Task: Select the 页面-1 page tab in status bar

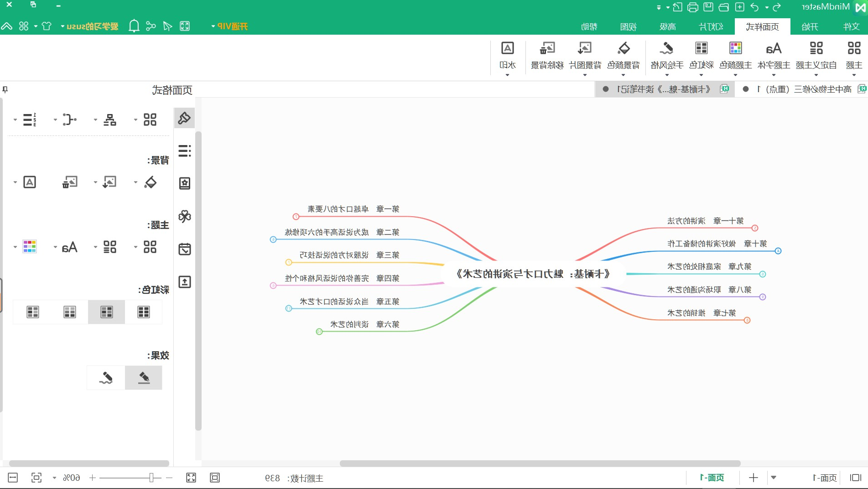Action: (x=712, y=478)
